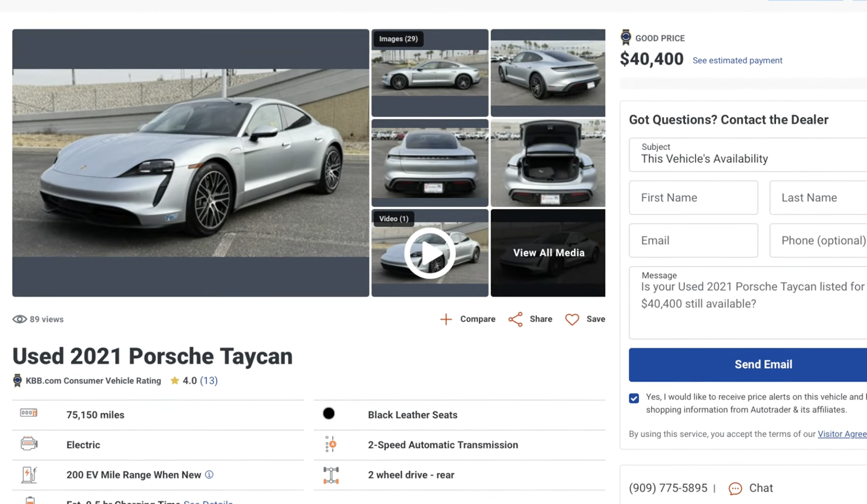Viewport: 867px width, 504px height.
Task: Click the EV range charging icon
Action: [29, 475]
